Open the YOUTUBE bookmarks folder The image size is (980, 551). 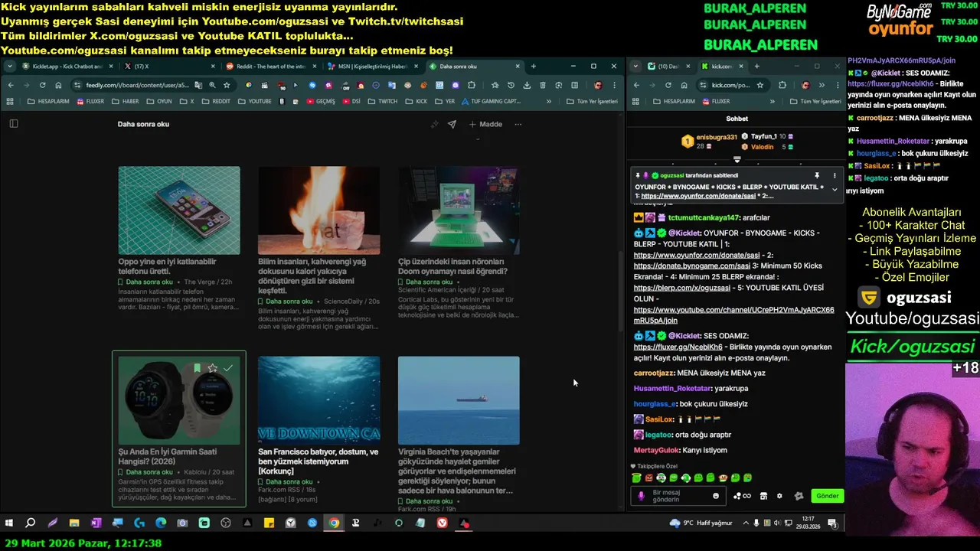coord(253,101)
